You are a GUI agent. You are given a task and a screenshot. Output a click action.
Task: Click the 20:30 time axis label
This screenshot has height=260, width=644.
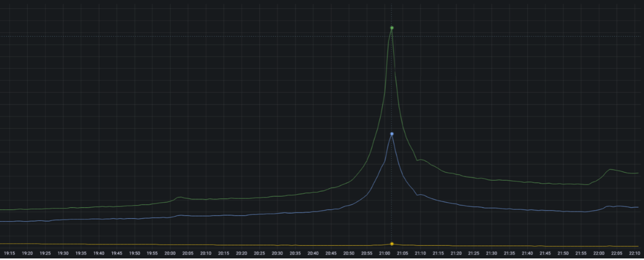277,253
